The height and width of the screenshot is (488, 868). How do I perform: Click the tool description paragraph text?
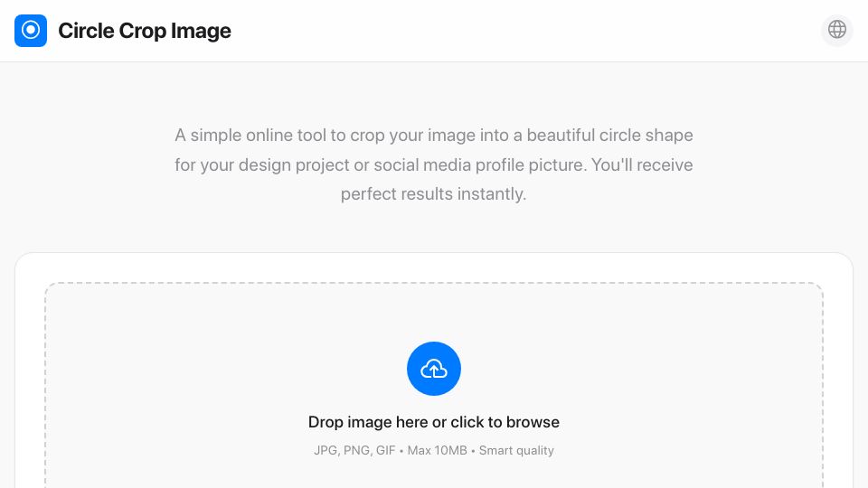click(433, 164)
